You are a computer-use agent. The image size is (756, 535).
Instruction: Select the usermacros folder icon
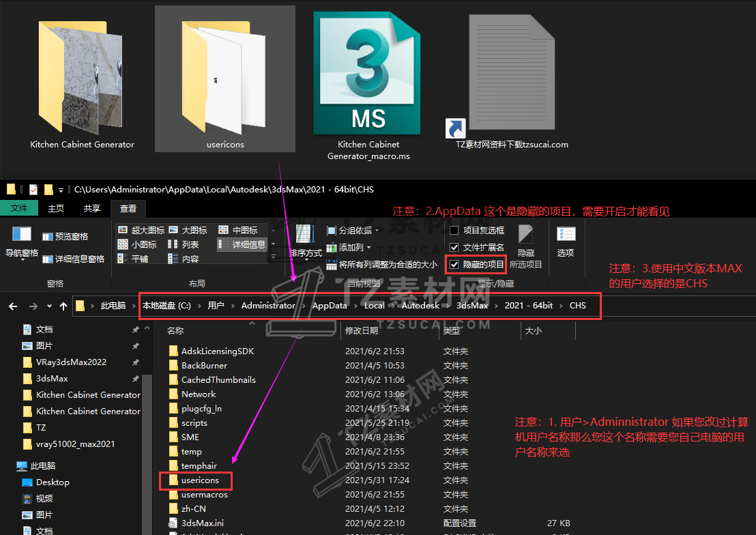pos(173,495)
